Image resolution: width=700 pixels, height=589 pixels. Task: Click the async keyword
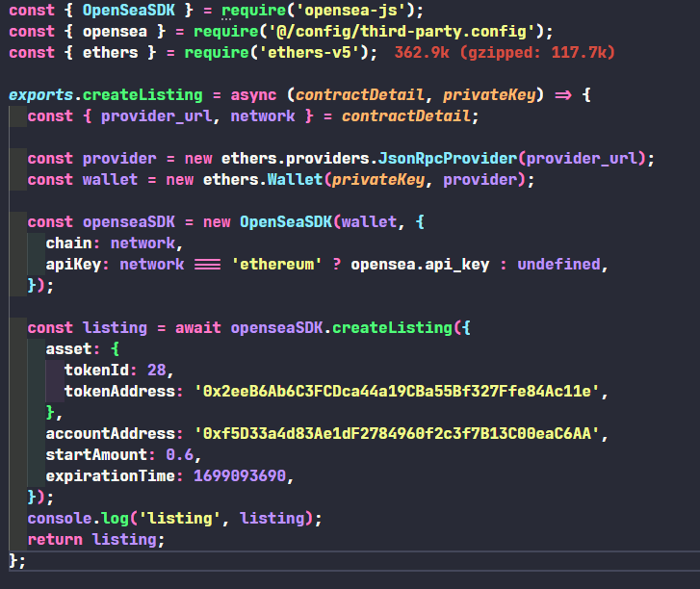pos(253,95)
